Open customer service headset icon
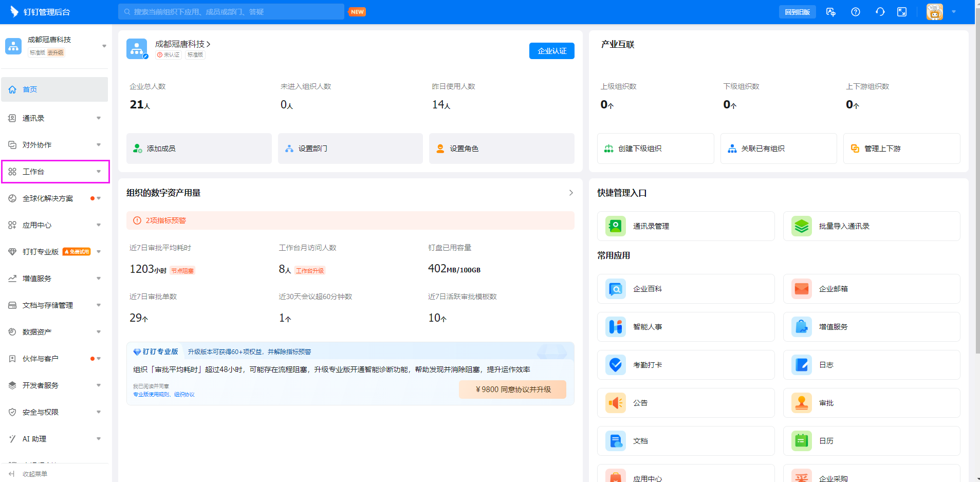The width and height of the screenshot is (980, 482). pos(880,12)
